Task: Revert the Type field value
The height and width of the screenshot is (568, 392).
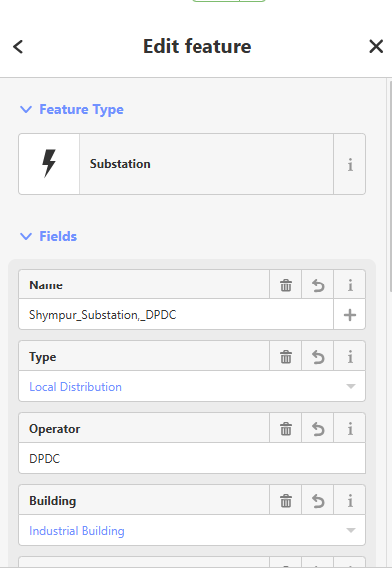Action: point(318,357)
